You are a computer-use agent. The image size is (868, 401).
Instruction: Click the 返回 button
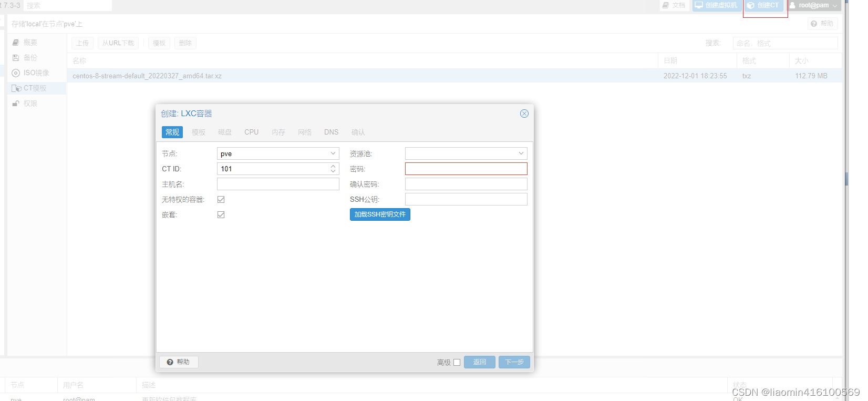pos(480,362)
